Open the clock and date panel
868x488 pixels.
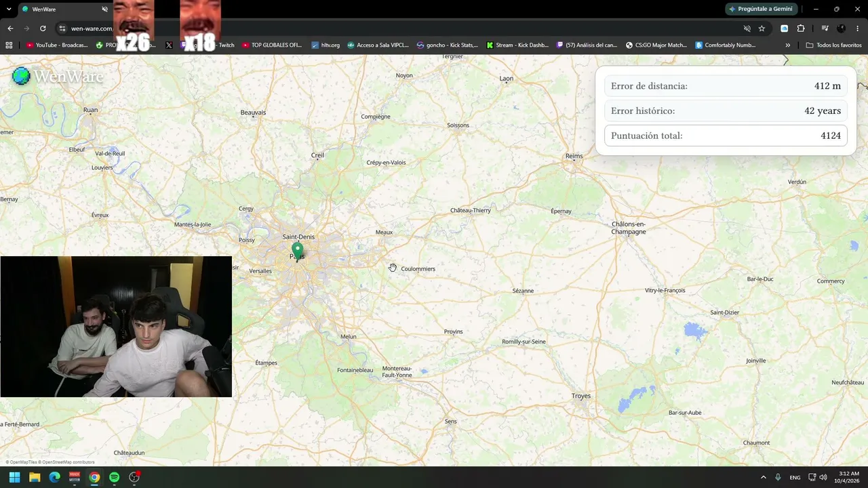coord(848,477)
